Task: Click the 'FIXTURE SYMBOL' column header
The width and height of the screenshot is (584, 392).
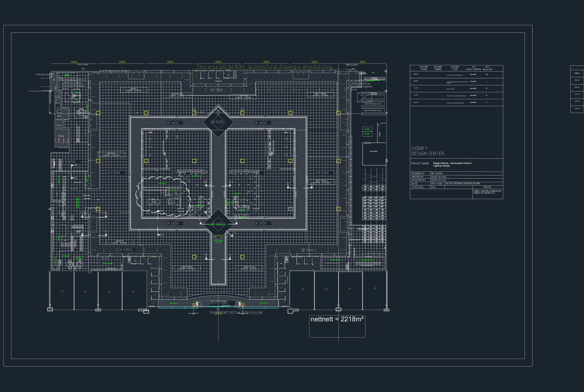Action: [x=438, y=68]
